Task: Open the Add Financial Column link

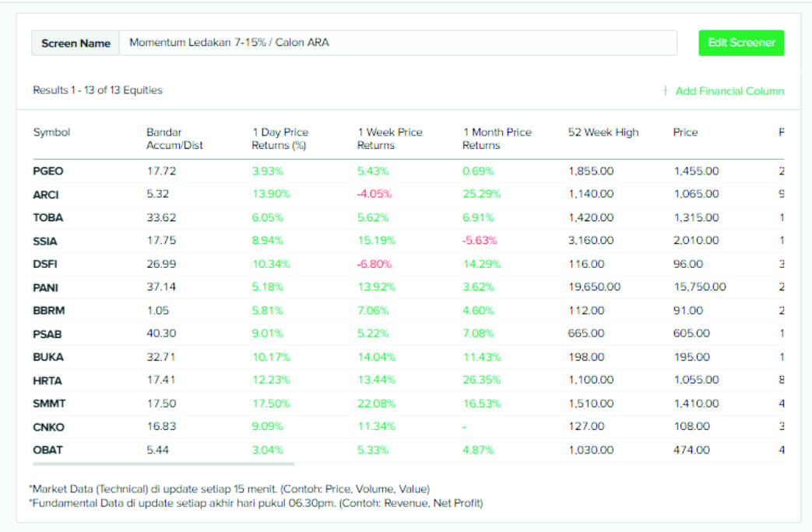Action: click(x=729, y=91)
